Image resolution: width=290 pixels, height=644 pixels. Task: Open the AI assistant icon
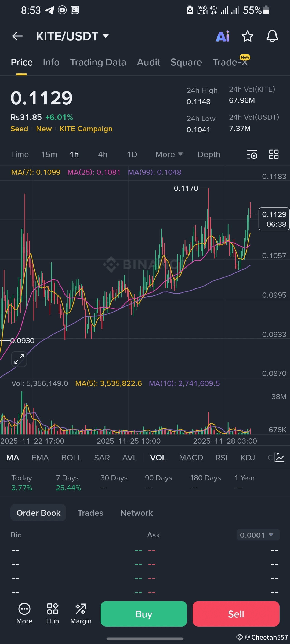point(223,36)
